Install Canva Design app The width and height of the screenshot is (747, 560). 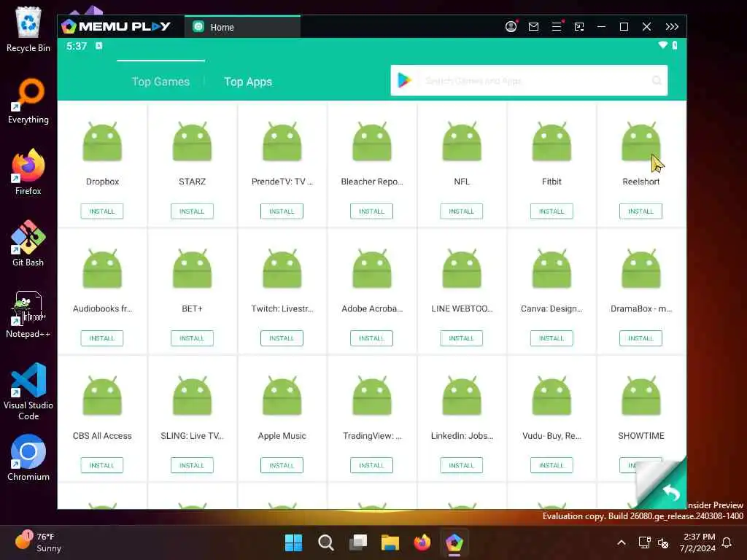click(x=551, y=338)
